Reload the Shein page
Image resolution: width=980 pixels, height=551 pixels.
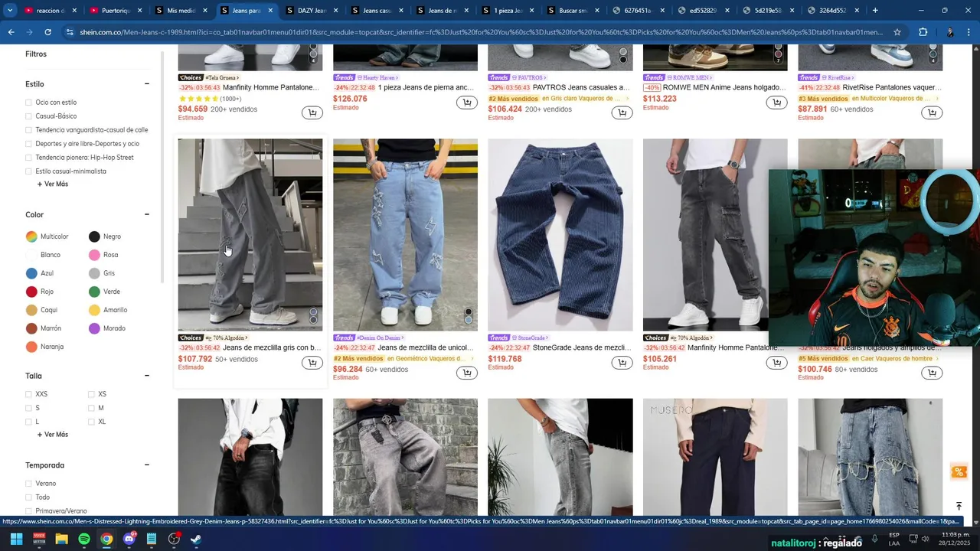point(47,32)
